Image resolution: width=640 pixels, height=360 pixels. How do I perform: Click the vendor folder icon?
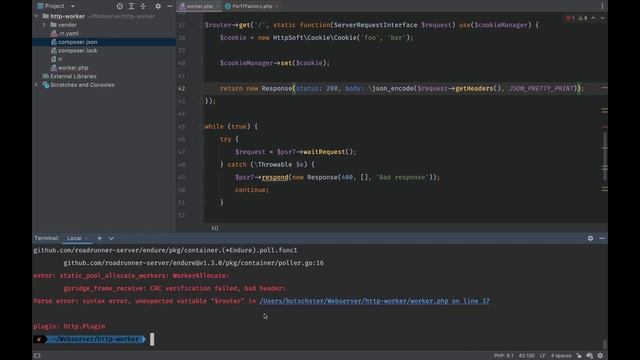[x=53, y=25]
